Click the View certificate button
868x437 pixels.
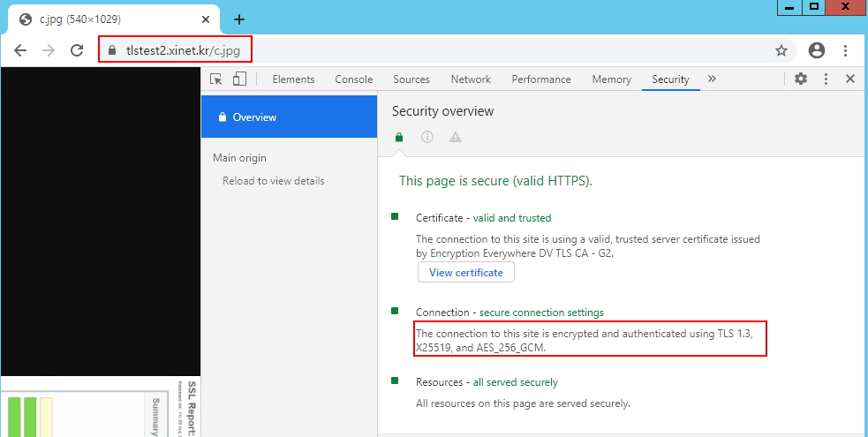tap(465, 273)
